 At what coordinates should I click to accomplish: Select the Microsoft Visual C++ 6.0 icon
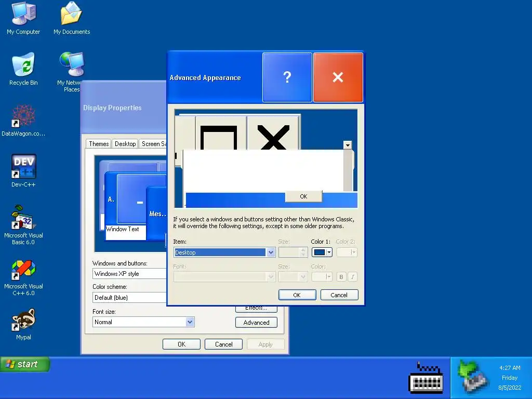click(x=23, y=277)
